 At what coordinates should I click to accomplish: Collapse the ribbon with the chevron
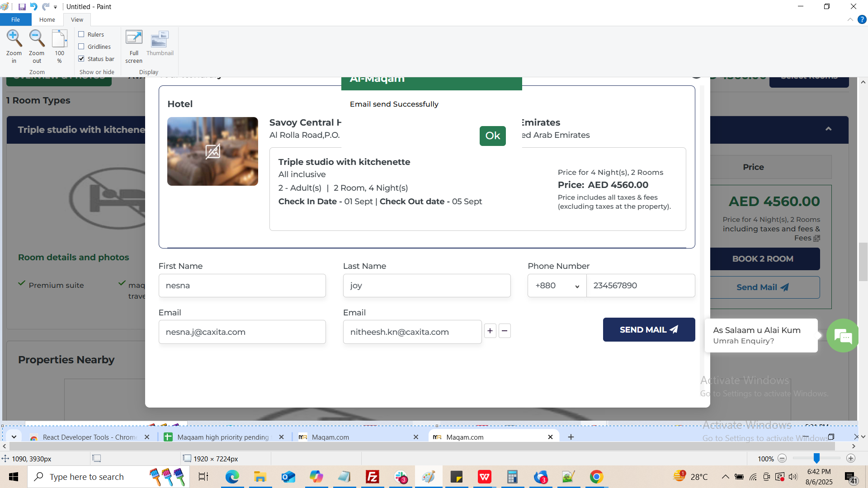click(850, 19)
